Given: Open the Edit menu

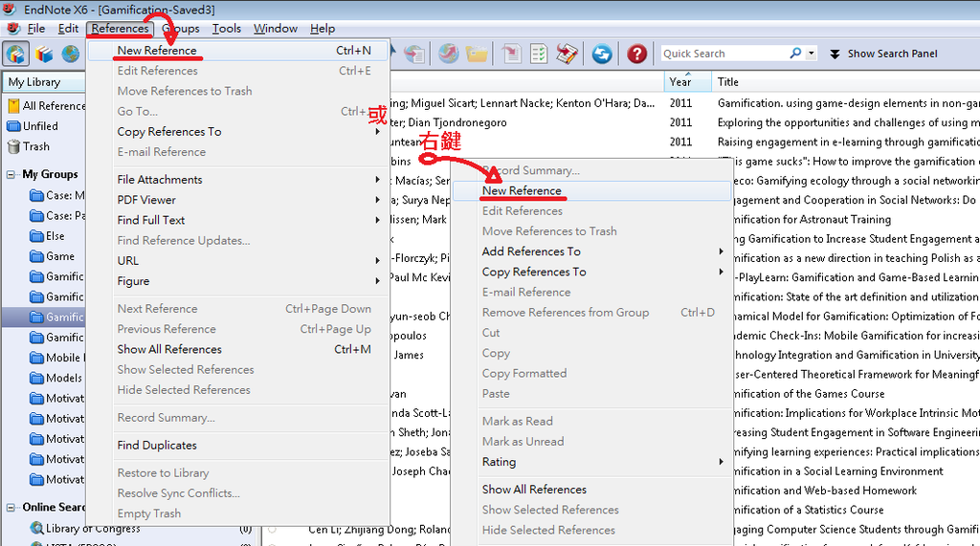Looking at the screenshot, I should (68, 29).
